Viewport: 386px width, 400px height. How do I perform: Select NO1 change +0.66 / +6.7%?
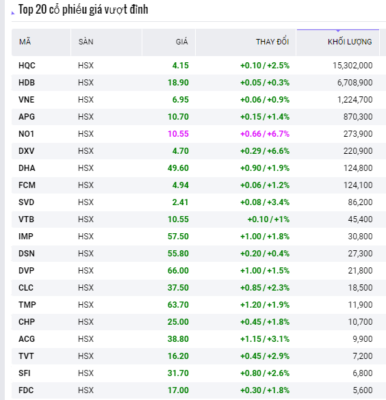265,134
